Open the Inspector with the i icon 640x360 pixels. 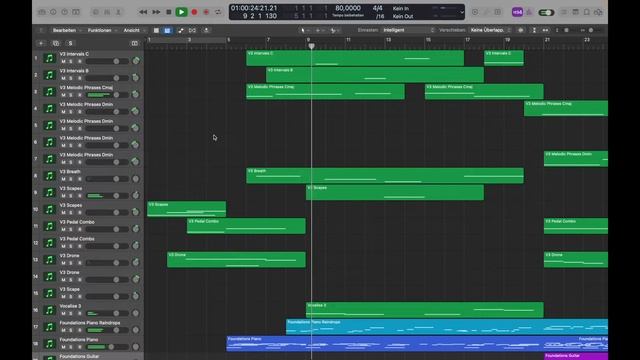(53, 12)
